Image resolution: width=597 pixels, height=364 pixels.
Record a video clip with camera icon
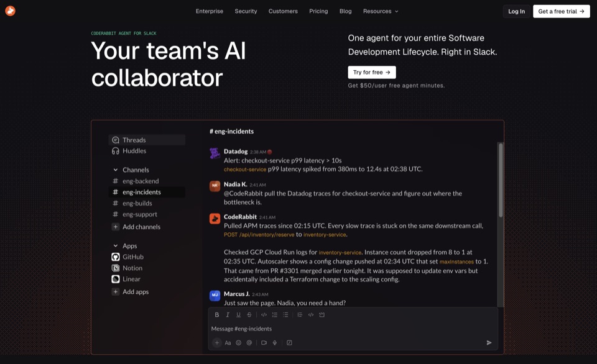coord(264,343)
